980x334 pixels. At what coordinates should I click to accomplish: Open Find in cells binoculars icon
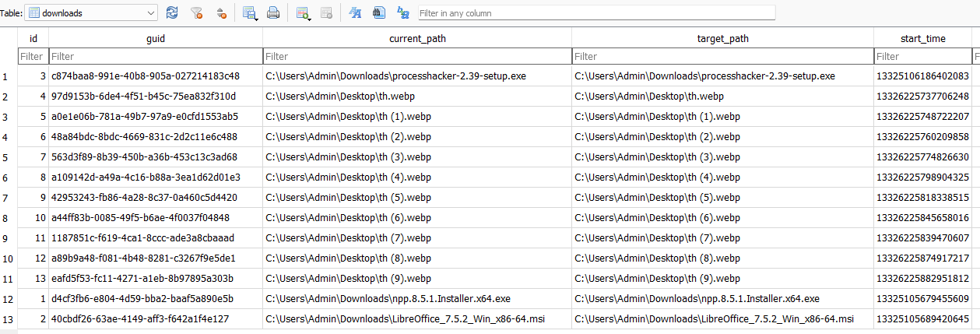(x=379, y=12)
